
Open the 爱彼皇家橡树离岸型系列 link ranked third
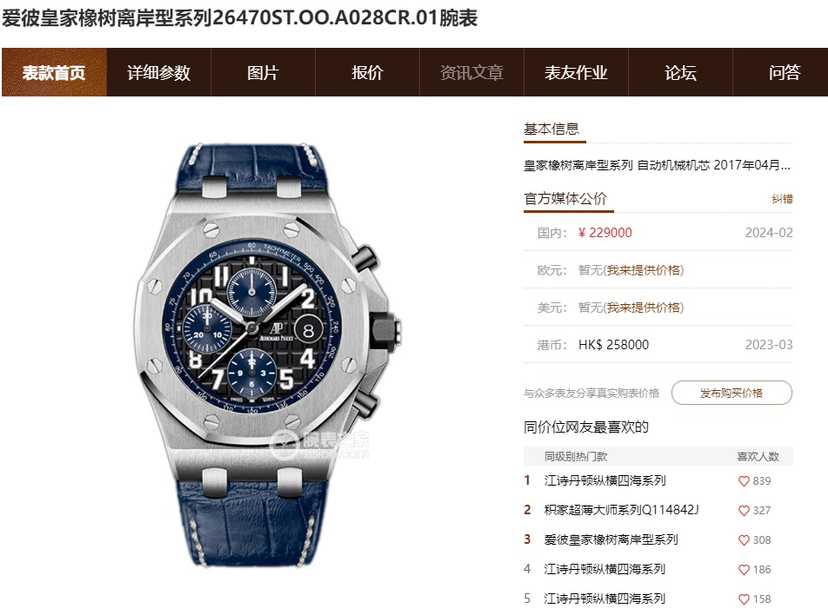(x=611, y=539)
